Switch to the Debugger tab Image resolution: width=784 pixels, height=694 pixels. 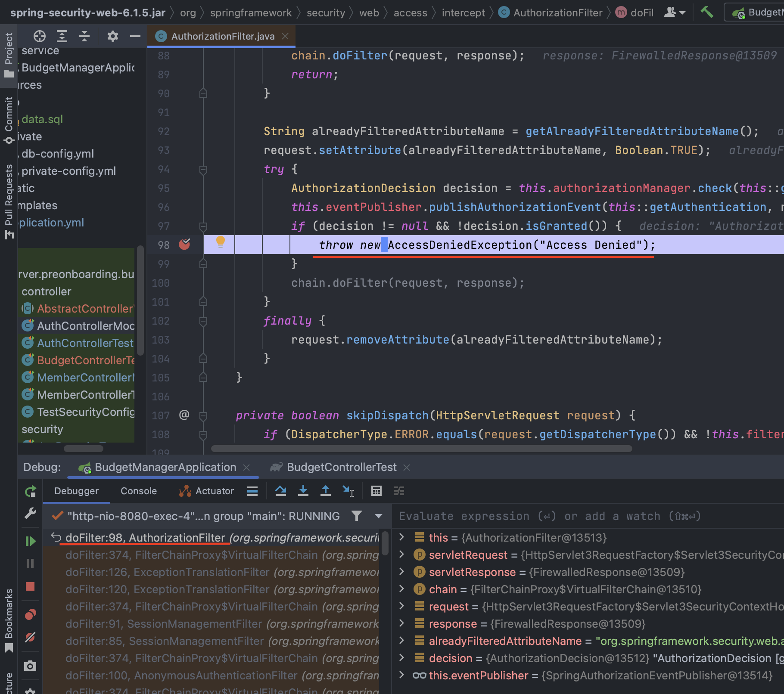tap(76, 491)
